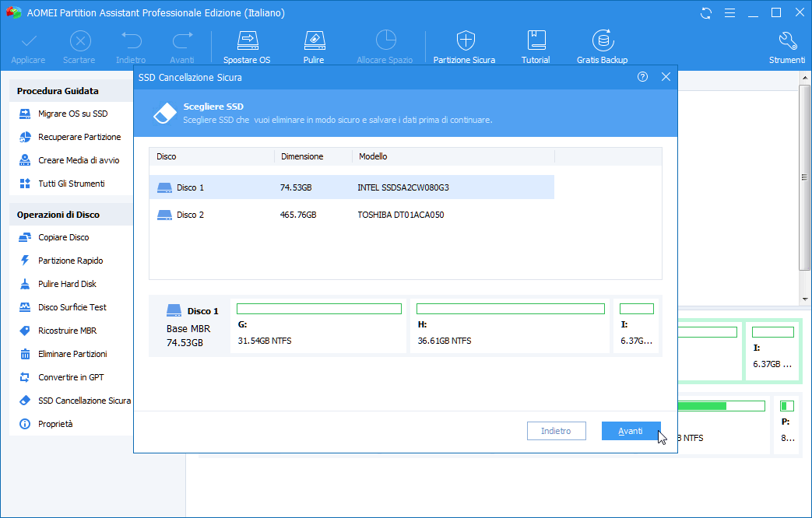This screenshot has width=812, height=518.
Task: Click the main window scrollbar up arrow
Action: pos(805,78)
